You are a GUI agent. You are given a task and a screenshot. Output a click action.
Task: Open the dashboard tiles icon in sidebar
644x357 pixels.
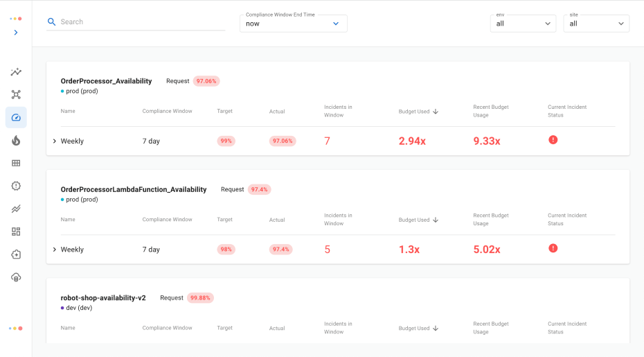click(x=16, y=232)
